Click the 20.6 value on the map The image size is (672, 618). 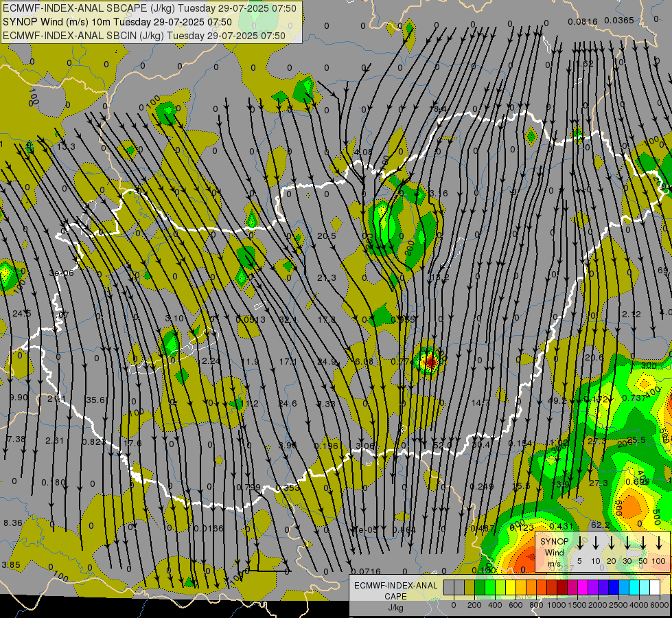(594, 358)
